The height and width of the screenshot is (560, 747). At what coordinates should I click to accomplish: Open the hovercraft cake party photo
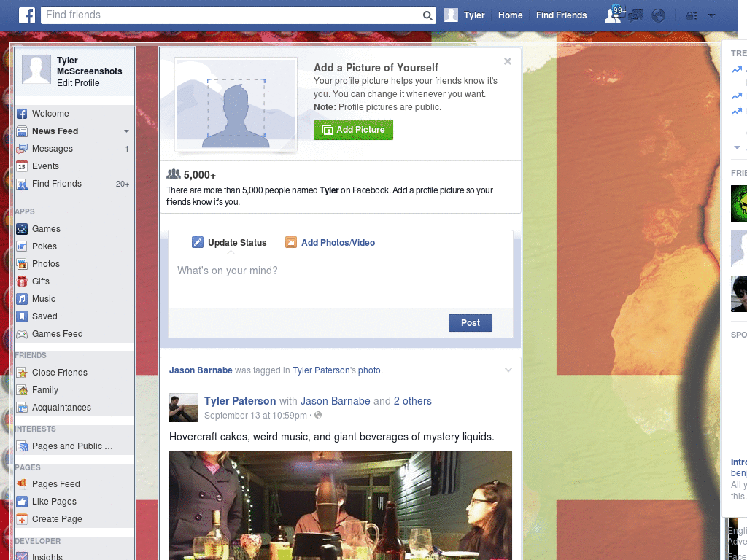tap(341, 506)
